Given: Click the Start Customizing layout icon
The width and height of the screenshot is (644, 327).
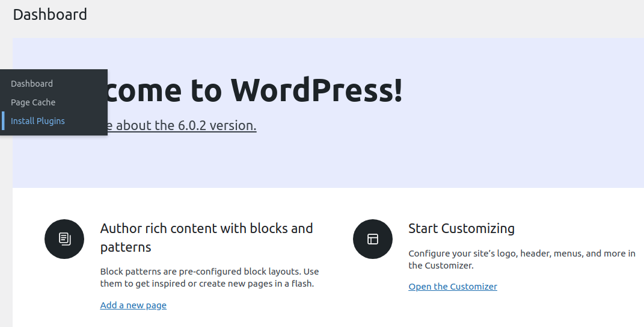Looking at the screenshot, I should tap(373, 239).
